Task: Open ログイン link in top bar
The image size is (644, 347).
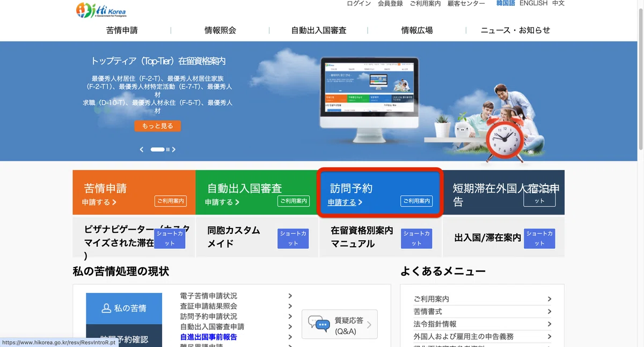Action: [x=358, y=3]
